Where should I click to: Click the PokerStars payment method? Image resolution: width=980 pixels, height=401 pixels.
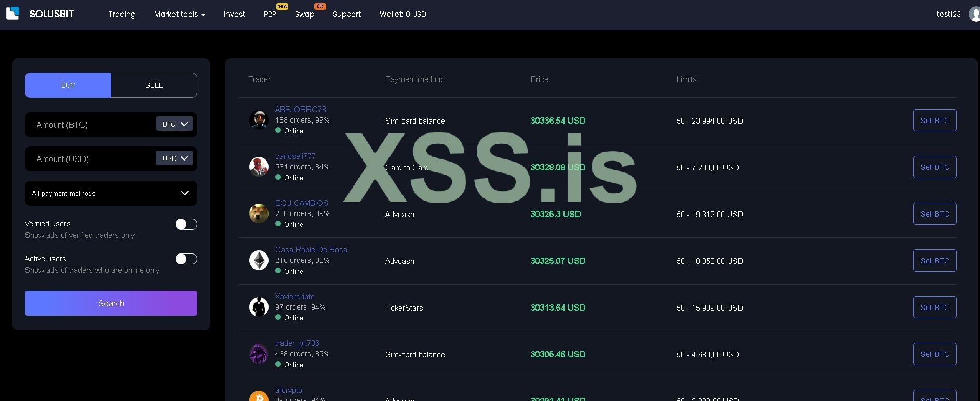pos(404,308)
